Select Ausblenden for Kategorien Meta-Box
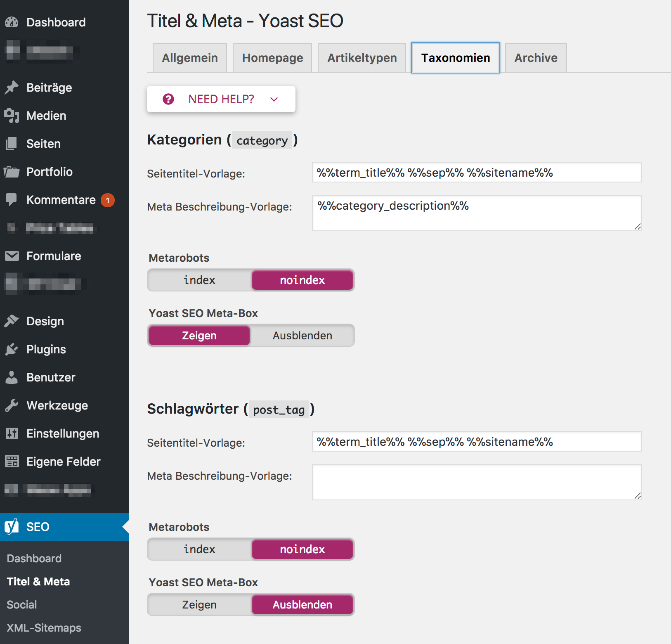Image resolution: width=671 pixels, height=644 pixels. [302, 336]
